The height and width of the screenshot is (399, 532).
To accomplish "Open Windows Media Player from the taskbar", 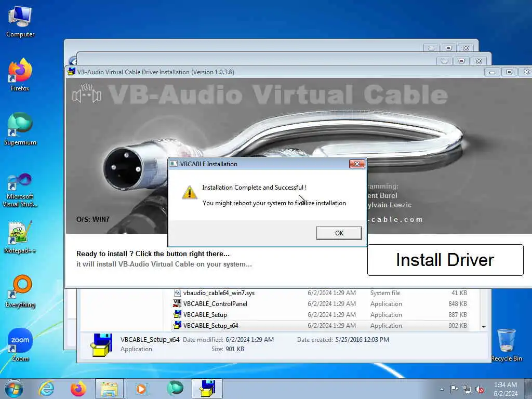I will (x=142, y=389).
